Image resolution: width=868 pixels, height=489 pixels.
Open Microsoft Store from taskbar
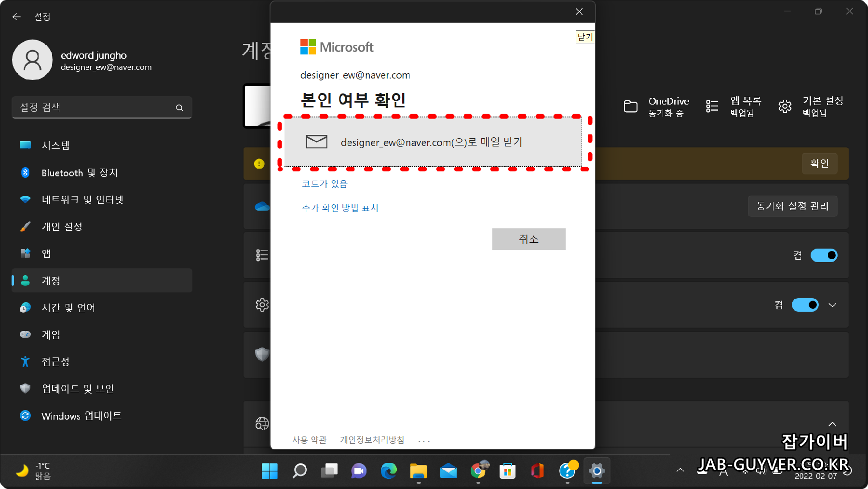coord(508,471)
